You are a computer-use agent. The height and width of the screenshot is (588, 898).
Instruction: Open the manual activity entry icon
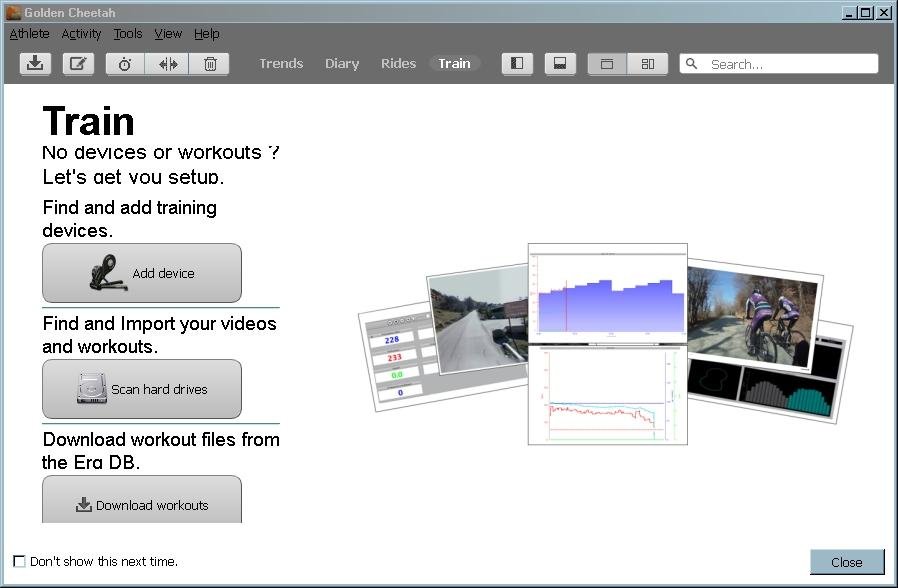pos(78,64)
